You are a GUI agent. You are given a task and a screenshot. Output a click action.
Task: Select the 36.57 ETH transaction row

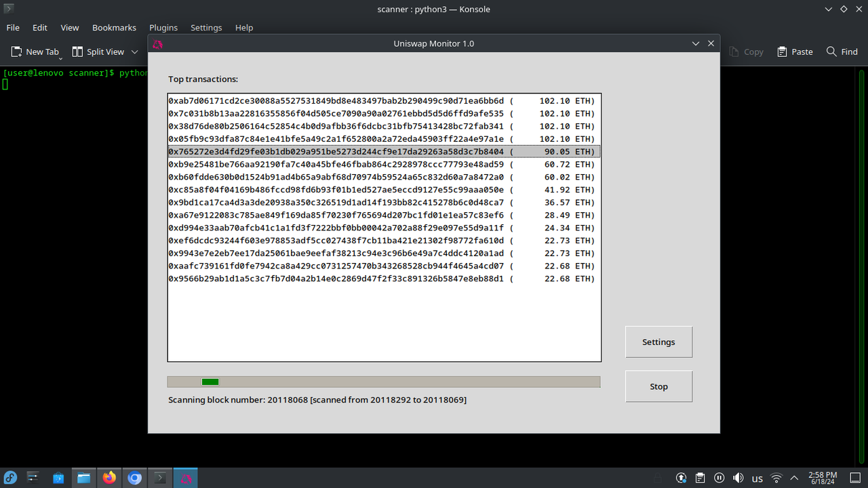[384, 202]
